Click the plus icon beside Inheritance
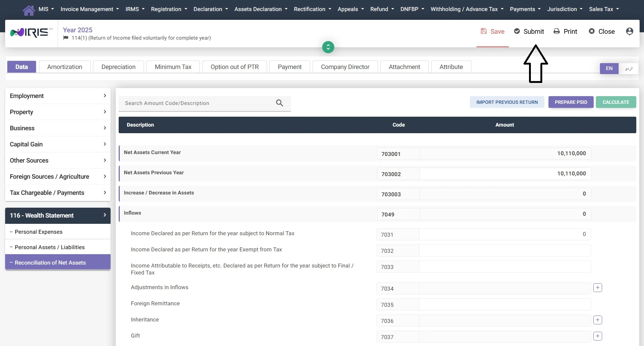644x346 pixels. [598, 320]
